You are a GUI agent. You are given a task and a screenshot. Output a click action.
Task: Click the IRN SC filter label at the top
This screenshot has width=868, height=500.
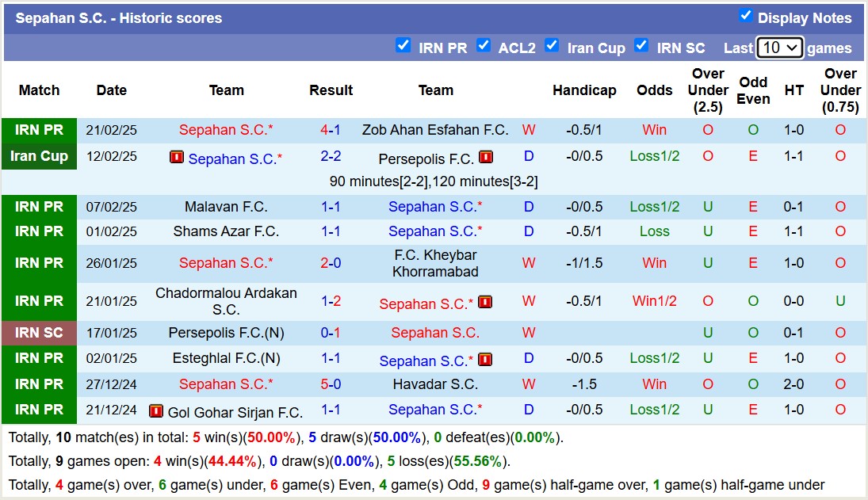(x=680, y=48)
